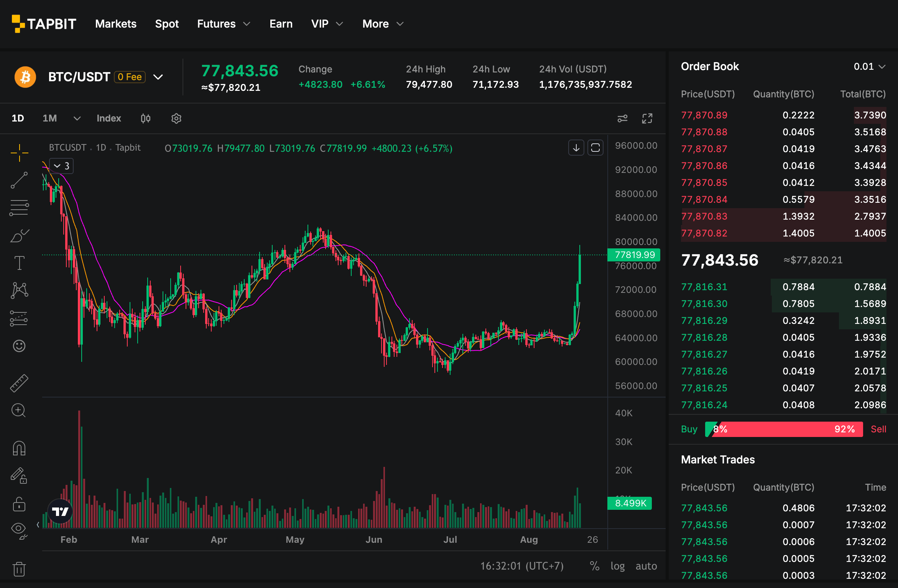Open the Futures dropdown menu

click(224, 24)
